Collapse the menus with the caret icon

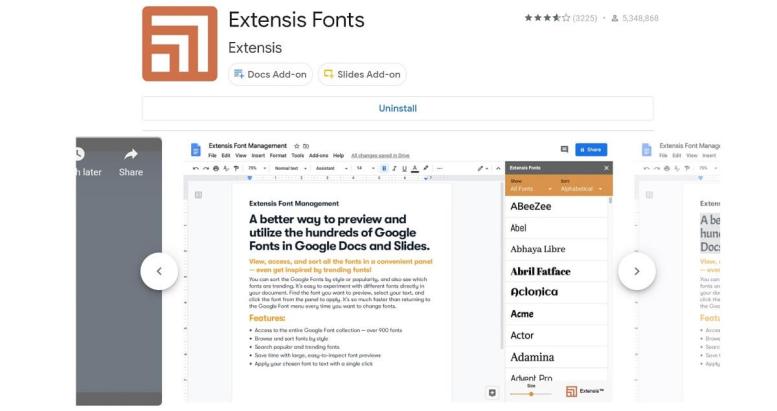(498, 169)
